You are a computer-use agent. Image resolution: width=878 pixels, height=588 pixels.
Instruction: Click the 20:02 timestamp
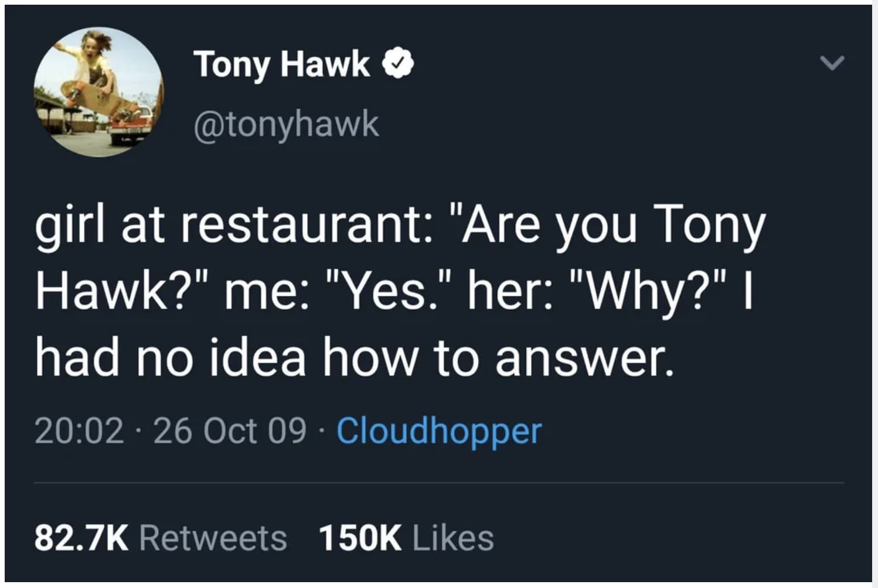[79, 430]
